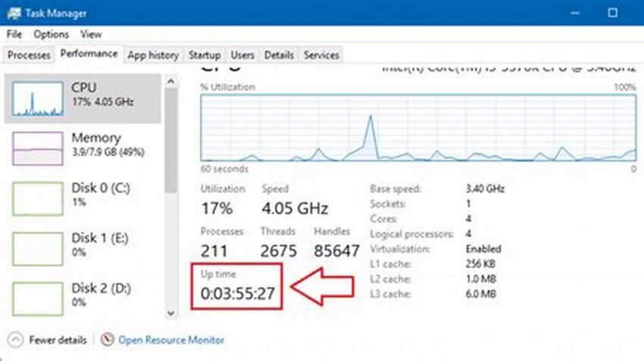Click the 60 seconds graph label
Viewport: 644px width, 361px height.
pyautogui.click(x=224, y=169)
